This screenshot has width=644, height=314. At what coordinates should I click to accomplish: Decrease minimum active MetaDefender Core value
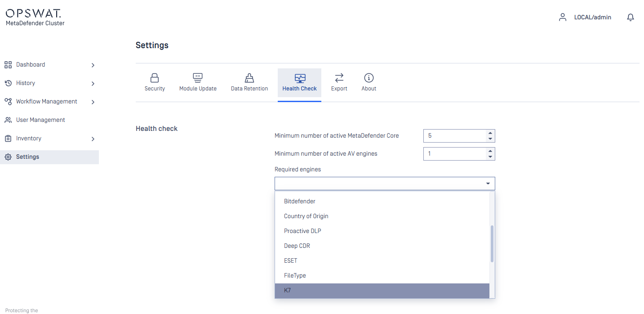tap(490, 139)
